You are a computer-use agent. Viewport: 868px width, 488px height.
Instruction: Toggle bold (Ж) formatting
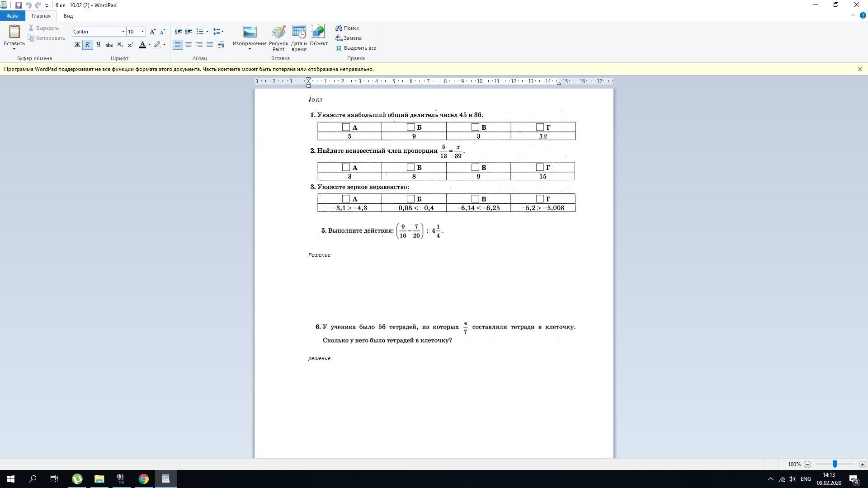[x=77, y=45]
